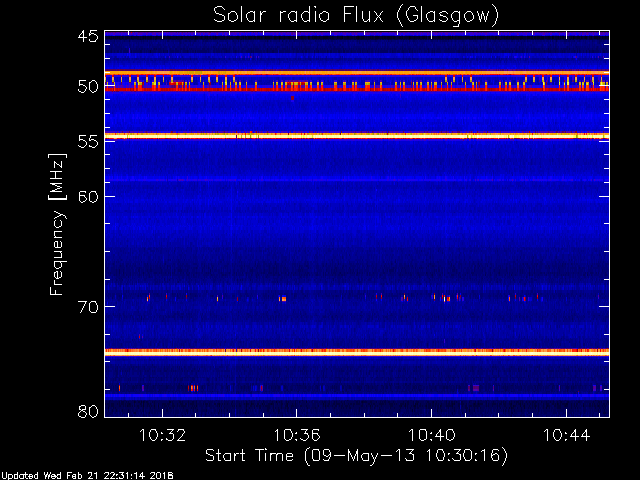Click the bright white band near 74 MHz
Viewport: 640px width, 480px height.
355,351
